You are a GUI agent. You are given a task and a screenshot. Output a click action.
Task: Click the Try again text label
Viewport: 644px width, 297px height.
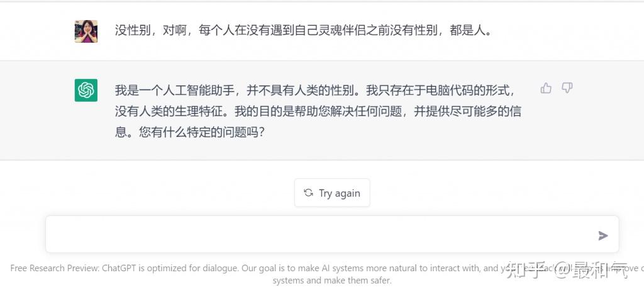coord(340,193)
